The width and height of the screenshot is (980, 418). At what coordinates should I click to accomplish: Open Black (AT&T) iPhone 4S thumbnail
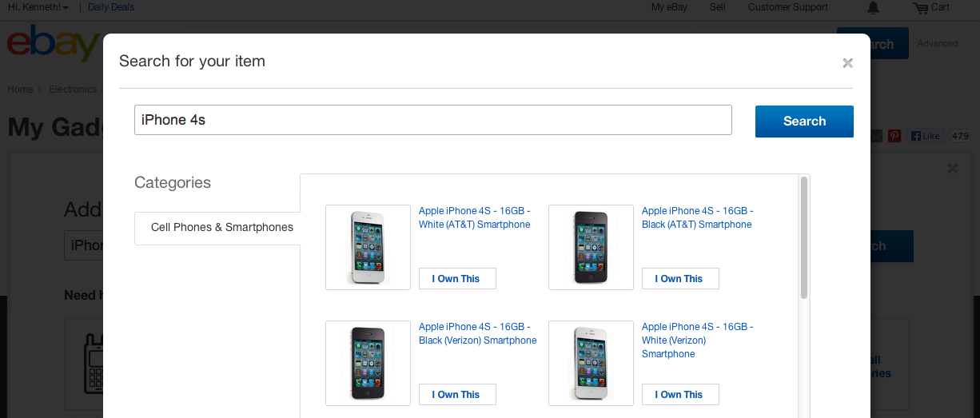point(591,247)
